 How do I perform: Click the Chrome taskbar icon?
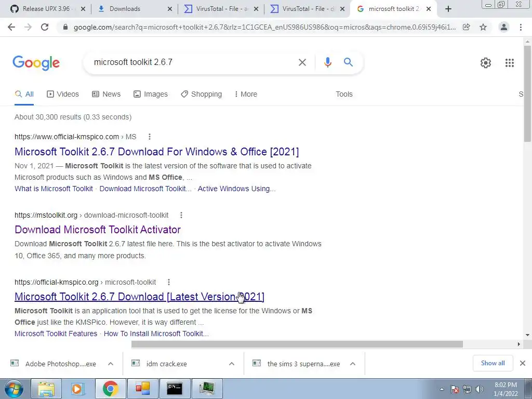pyautogui.click(x=110, y=389)
